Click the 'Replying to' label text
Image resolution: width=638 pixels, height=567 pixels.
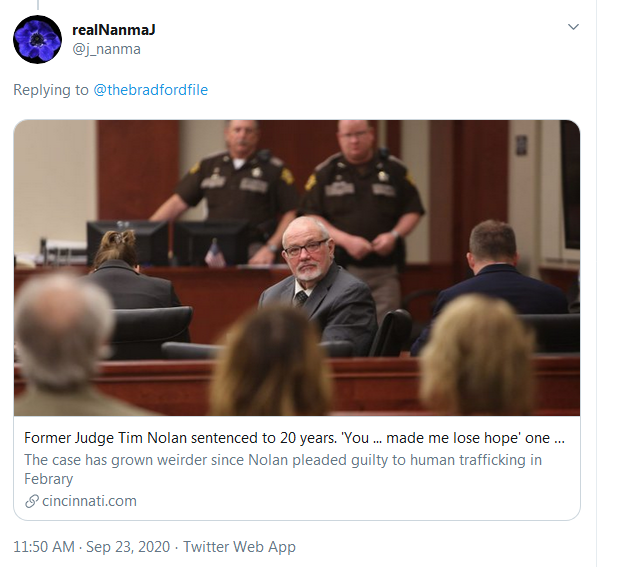pyautogui.click(x=50, y=90)
